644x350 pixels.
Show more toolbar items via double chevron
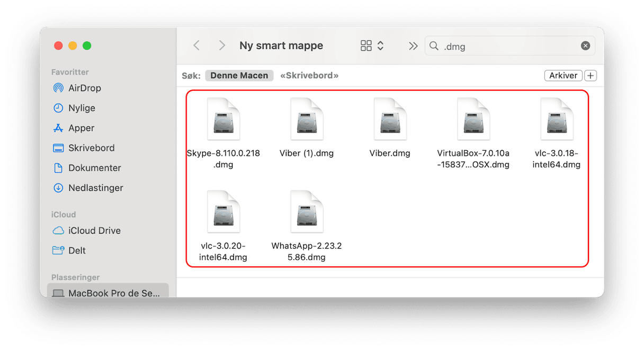[413, 46]
